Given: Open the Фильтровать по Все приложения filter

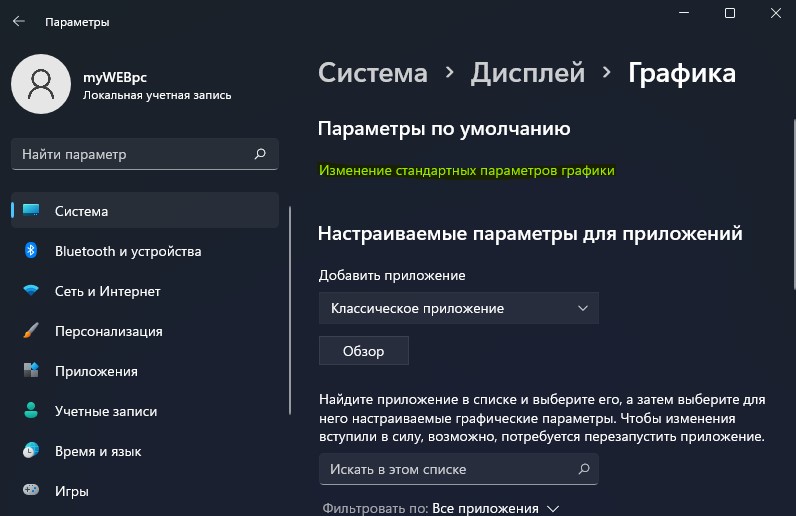Looking at the screenshot, I should click(441, 508).
